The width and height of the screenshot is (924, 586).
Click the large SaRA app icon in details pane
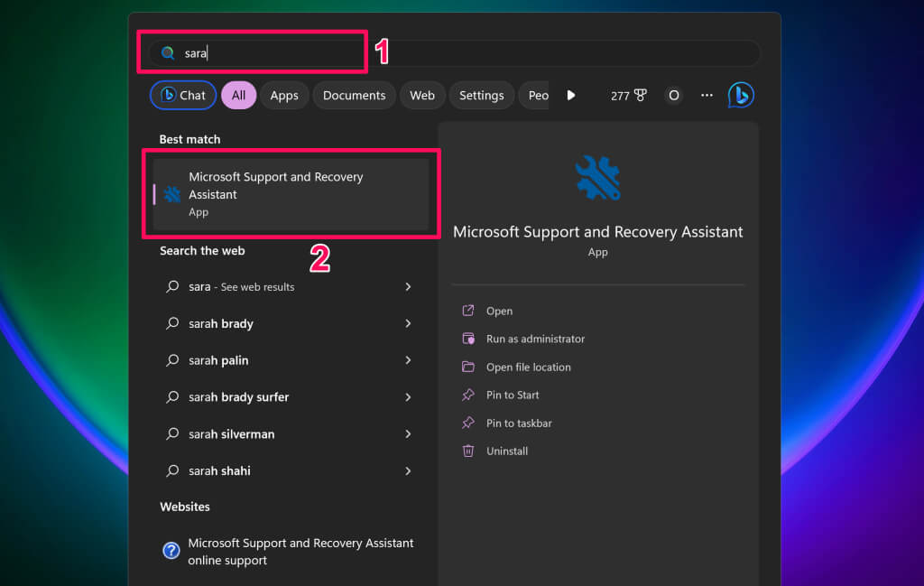coord(597,178)
